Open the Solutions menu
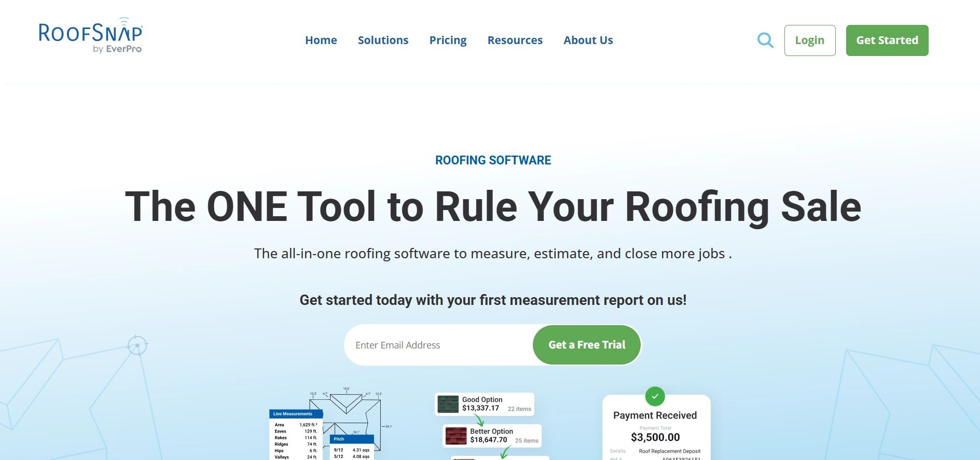The height and width of the screenshot is (460, 980). (x=383, y=40)
